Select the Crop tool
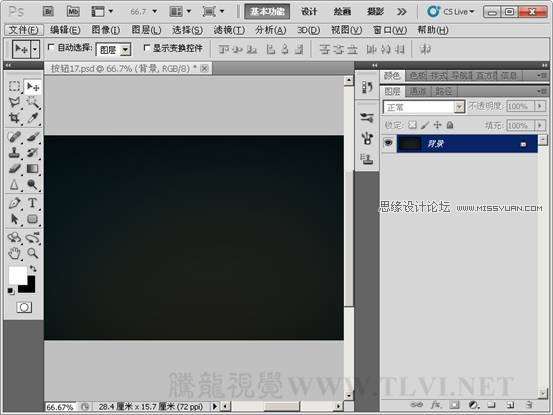This screenshot has width=553, height=415. 14,117
